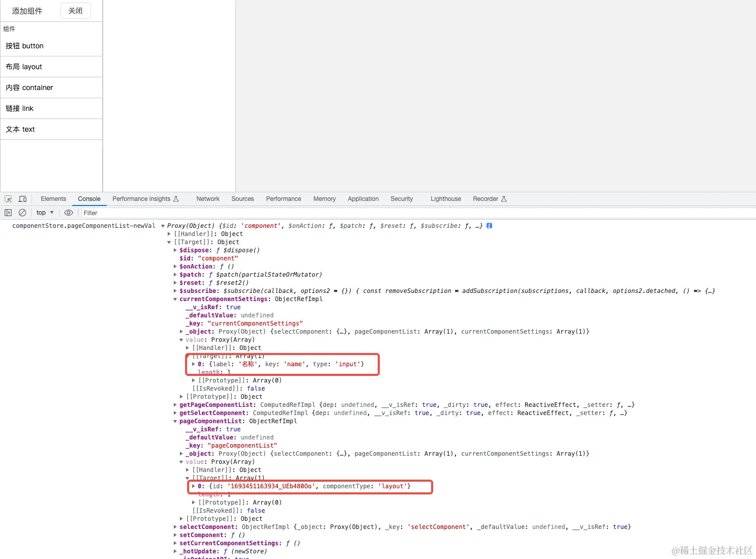Click the log label componentStore.pageComponentList-newVal
The height and width of the screenshot is (559, 756).
click(84, 226)
